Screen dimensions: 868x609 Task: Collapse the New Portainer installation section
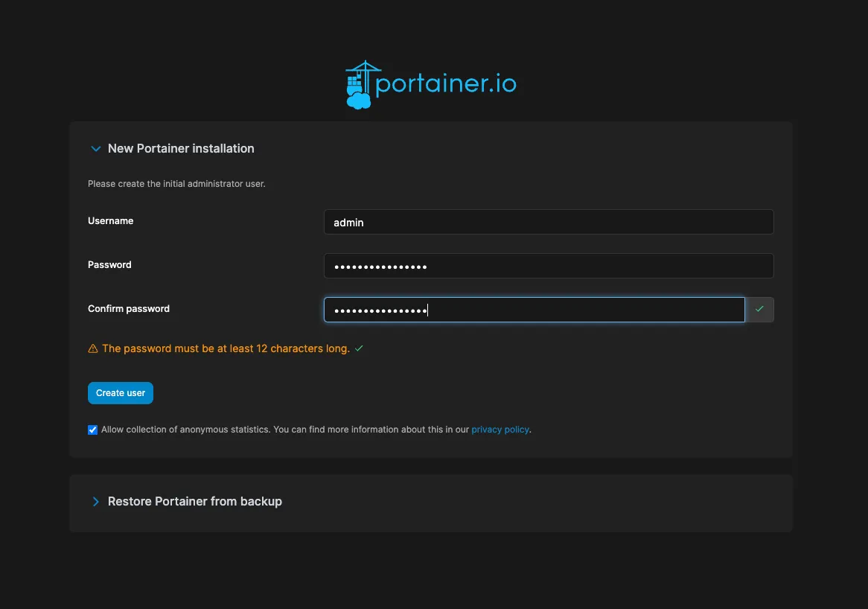click(x=96, y=149)
